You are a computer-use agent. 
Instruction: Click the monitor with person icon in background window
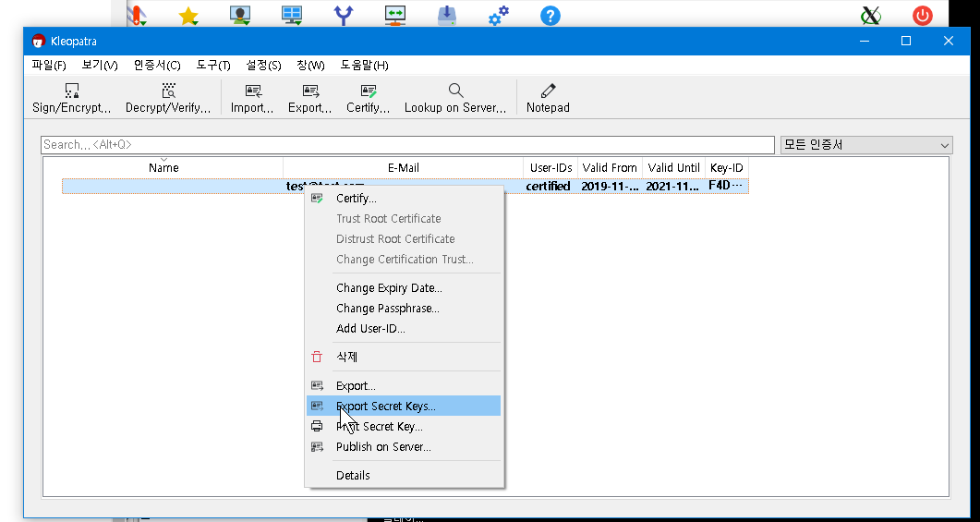tap(240, 15)
